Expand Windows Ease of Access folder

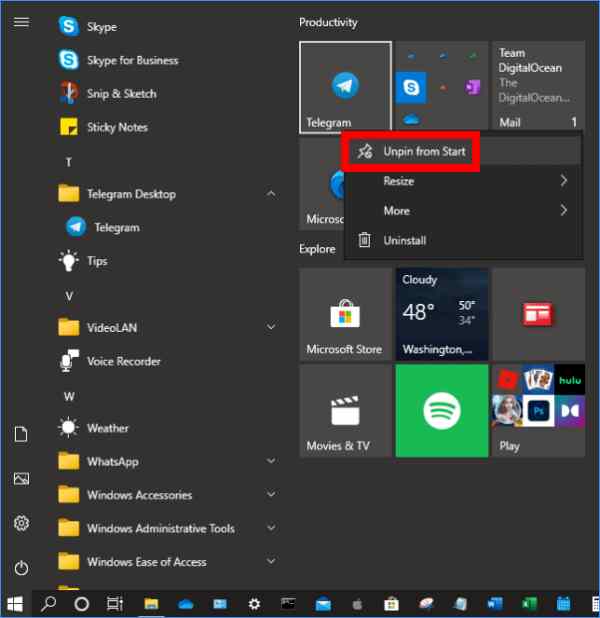pos(271,561)
